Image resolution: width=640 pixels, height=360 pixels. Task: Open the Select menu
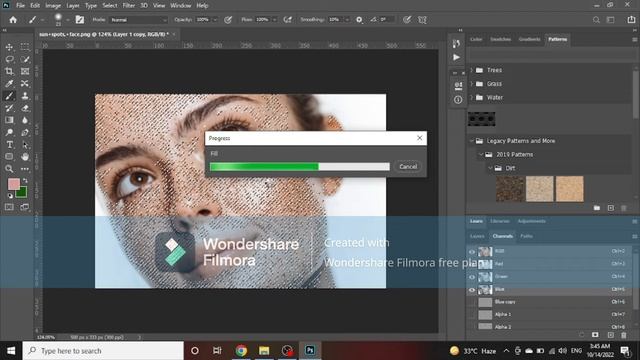pyautogui.click(x=109, y=6)
